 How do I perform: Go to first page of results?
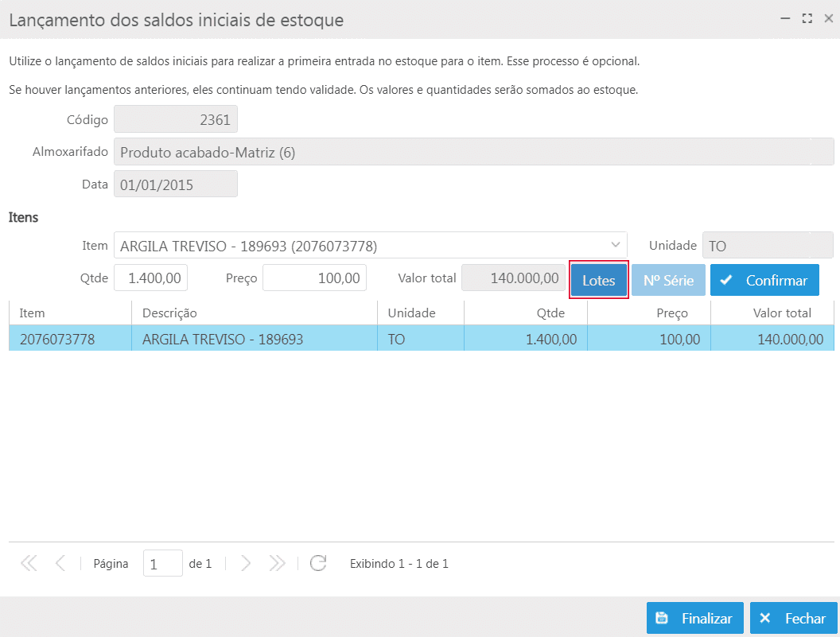point(29,564)
